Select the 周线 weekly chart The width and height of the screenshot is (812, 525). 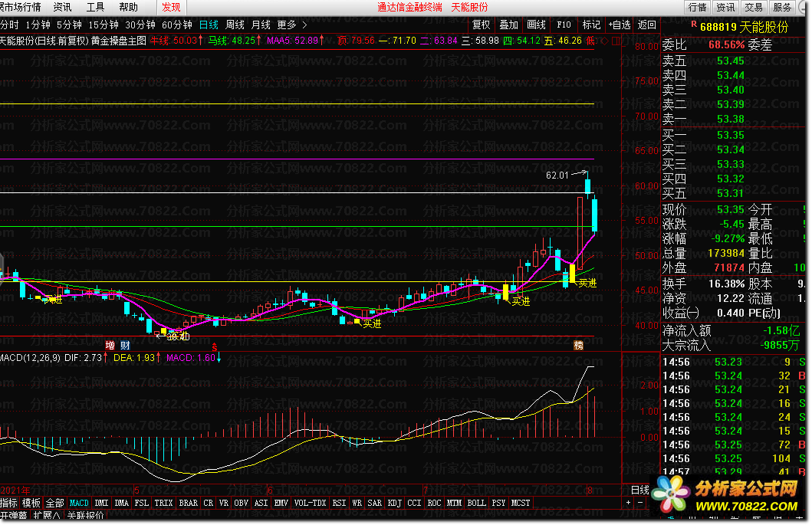pyautogui.click(x=235, y=25)
